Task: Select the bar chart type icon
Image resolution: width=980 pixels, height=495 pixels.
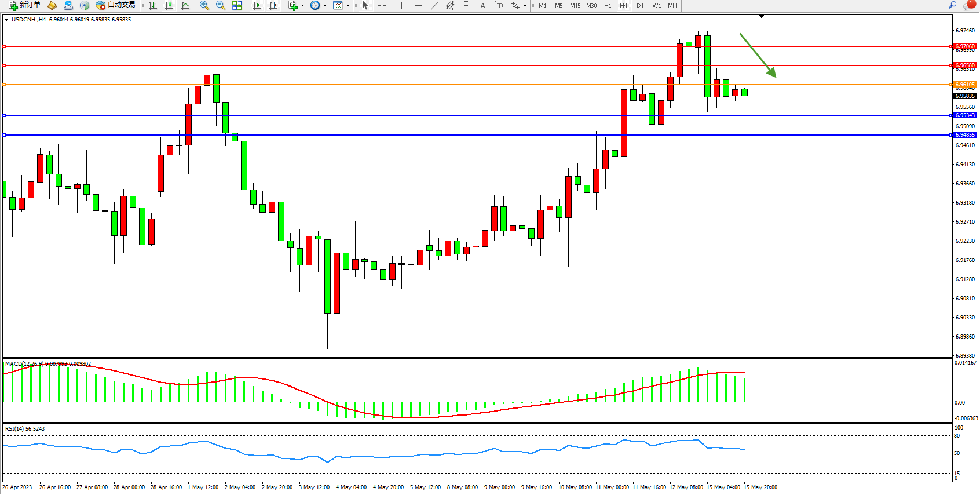Action: pyautogui.click(x=153, y=5)
